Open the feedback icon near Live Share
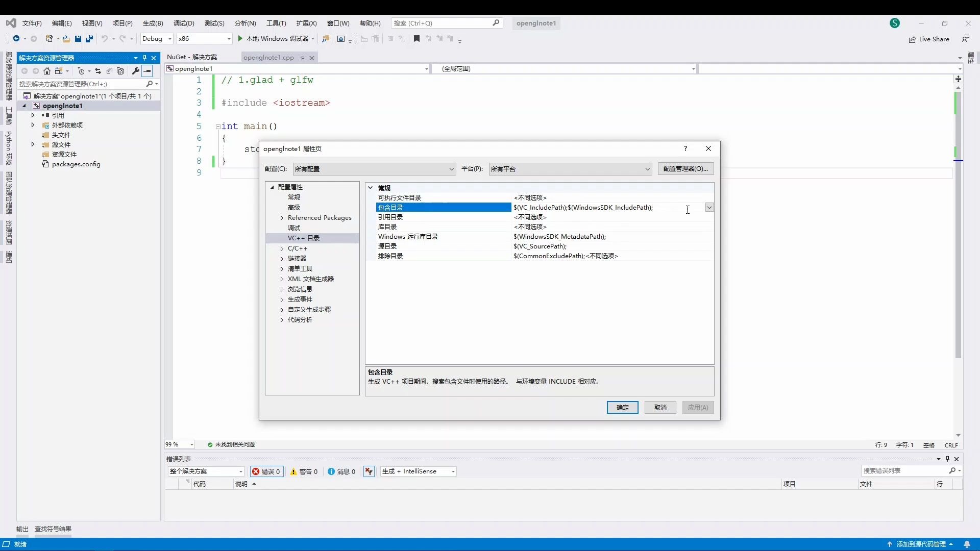This screenshot has height=551, width=980. 965,39
